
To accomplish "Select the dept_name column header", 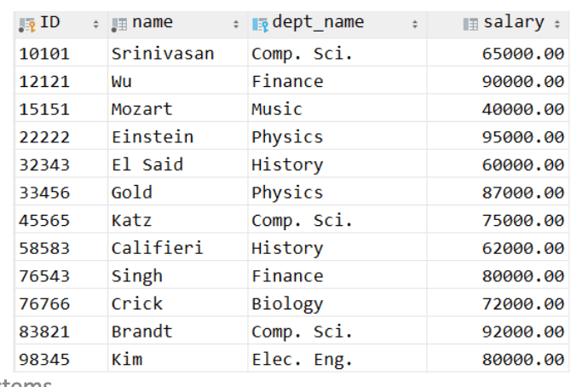I will click(337, 25).
